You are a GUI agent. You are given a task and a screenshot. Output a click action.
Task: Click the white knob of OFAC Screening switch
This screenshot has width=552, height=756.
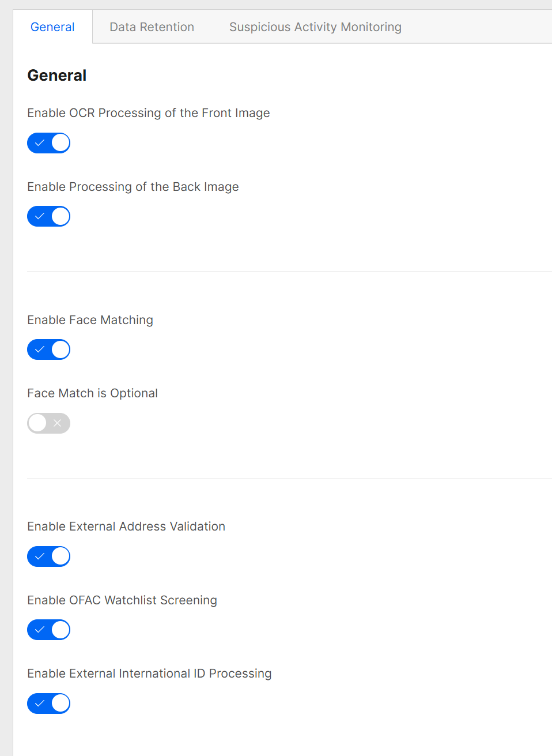pyautogui.click(x=61, y=630)
